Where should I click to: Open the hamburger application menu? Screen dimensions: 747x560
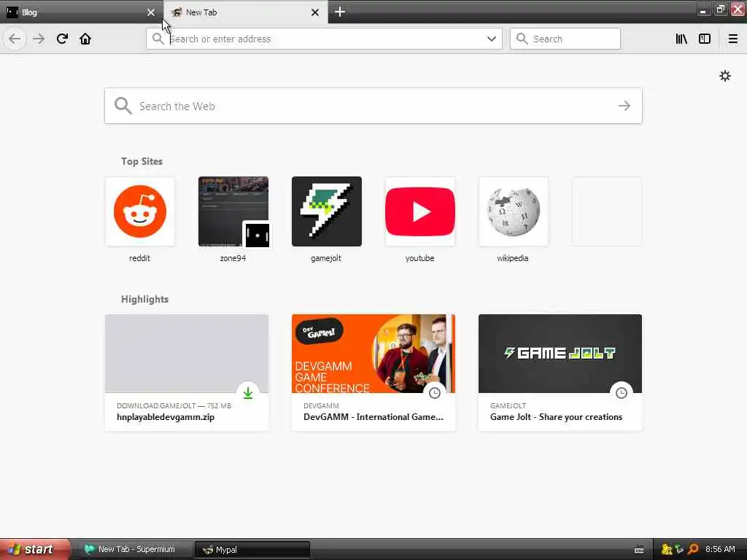(733, 39)
